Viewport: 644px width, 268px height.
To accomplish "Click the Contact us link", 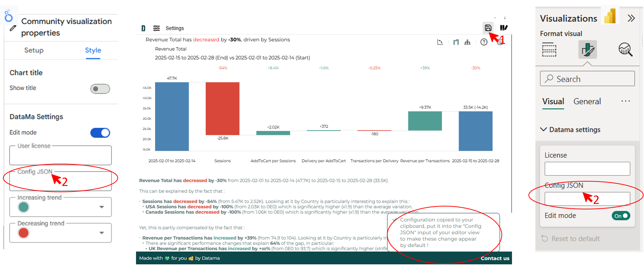I will pyautogui.click(x=495, y=258).
